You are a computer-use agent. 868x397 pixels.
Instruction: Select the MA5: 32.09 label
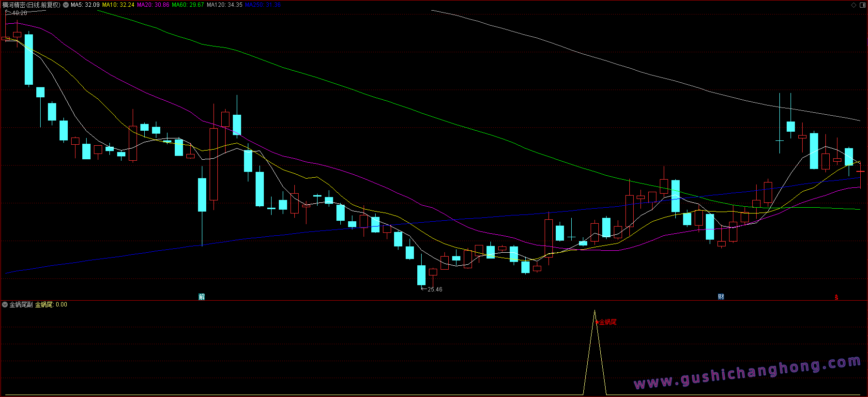pos(85,5)
